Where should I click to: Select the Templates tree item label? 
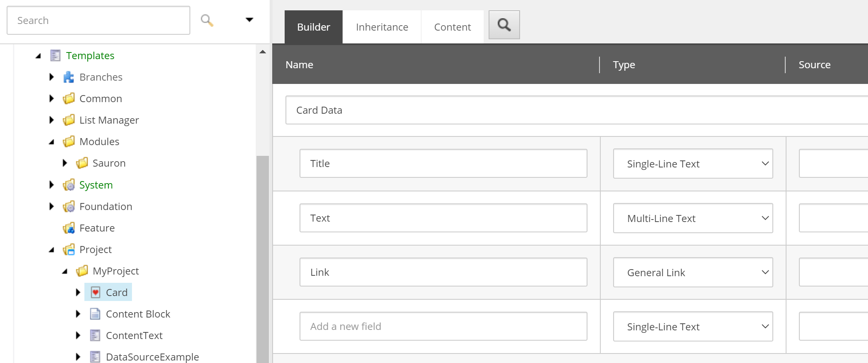[x=90, y=55]
